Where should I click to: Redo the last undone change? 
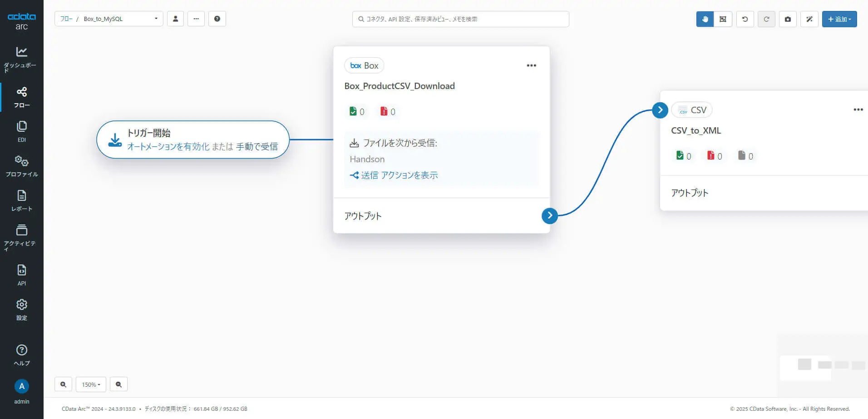(x=766, y=19)
